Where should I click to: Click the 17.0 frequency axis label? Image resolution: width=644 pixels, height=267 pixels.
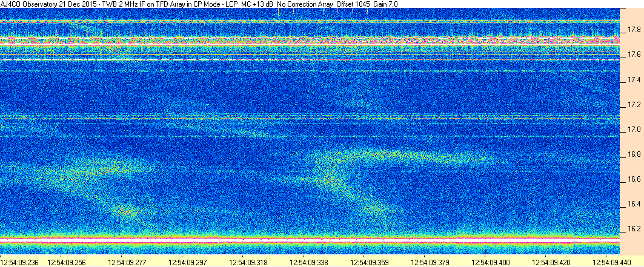[x=634, y=130]
